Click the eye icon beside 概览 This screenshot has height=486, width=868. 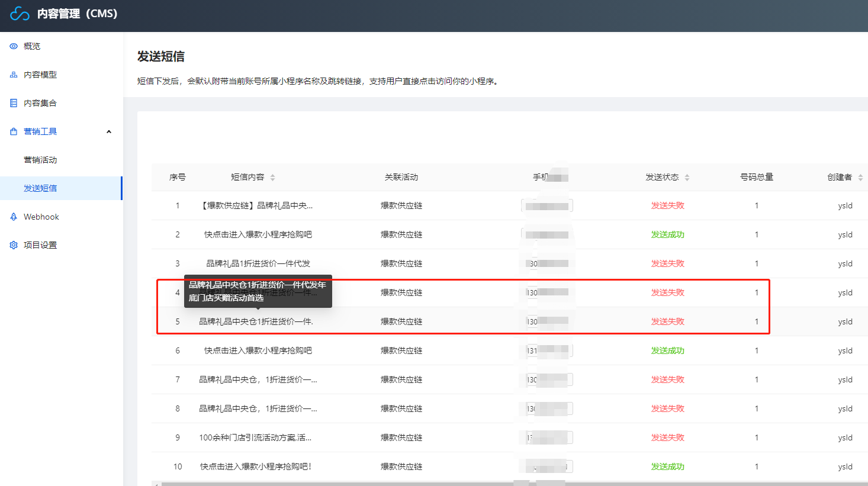[x=14, y=46]
